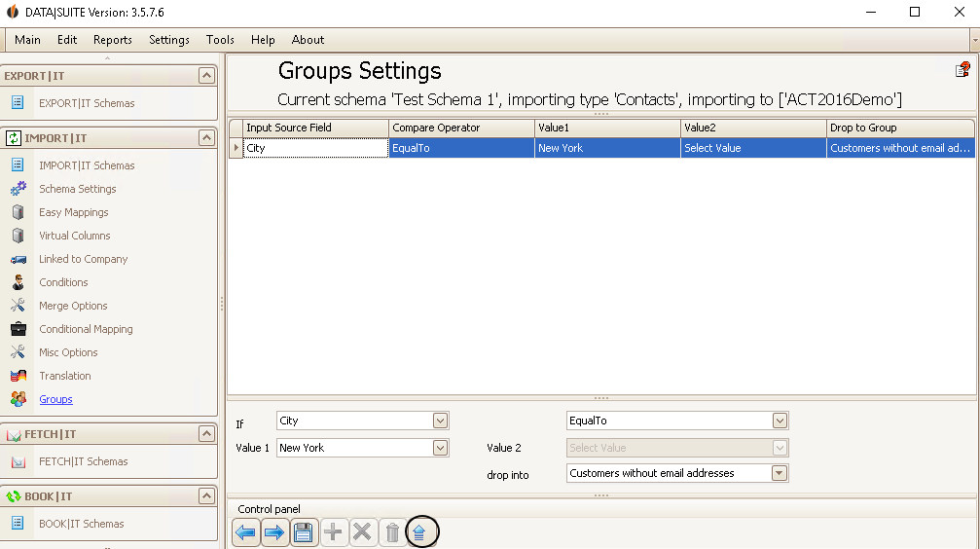Delete rule using the trash icon
The width and height of the screenshot is (980, 549).
coord(392,532)
